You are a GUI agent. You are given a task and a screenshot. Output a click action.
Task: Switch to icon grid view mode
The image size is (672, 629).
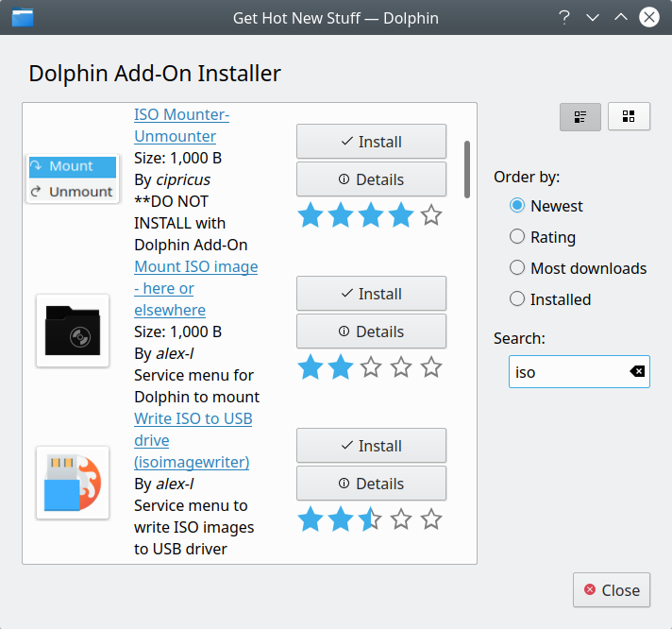pos(629,117)
